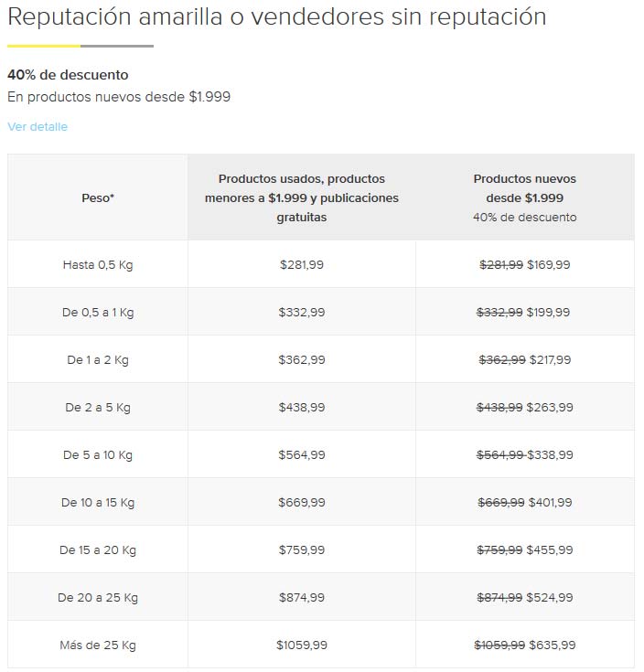Image resolution: width=644 pixels, height=672 pixels.
Task: Select the "De 20 a 25 Kg" row label
Action: 98,598
